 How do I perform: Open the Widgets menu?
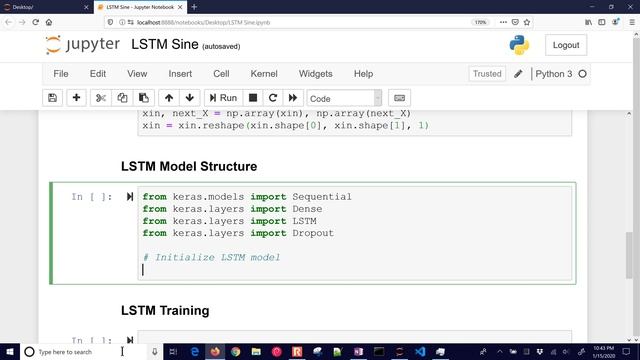point(316,74)
